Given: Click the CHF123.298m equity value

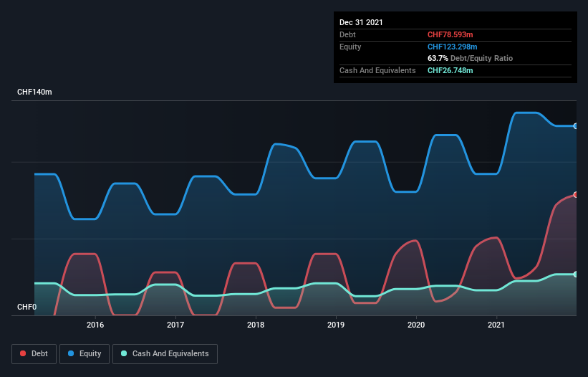Looking at the screenshot, I should click(452, 47).
